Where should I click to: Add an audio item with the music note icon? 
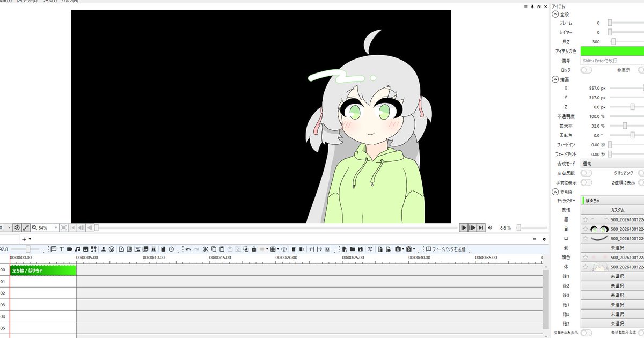pyautogui.click(x=78, y=249)
